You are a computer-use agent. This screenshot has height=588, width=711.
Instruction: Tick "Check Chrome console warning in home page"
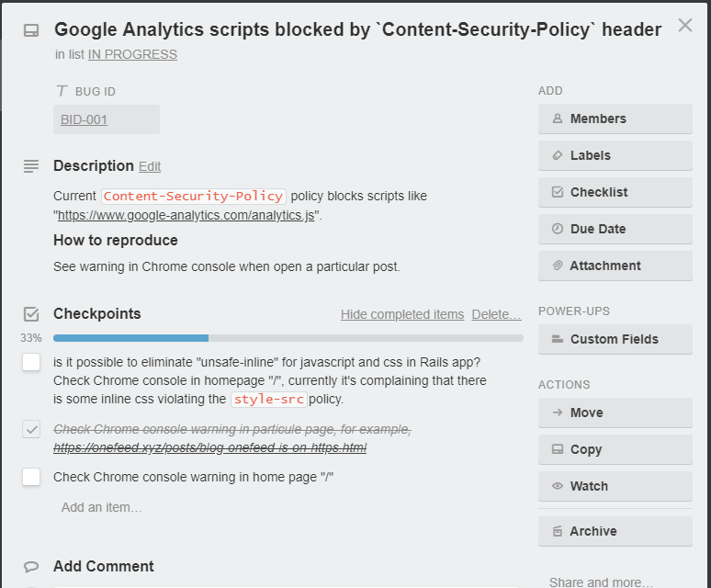tap(31, 477)
